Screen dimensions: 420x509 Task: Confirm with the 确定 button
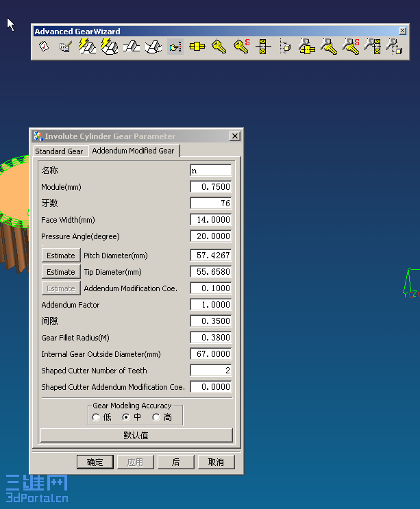click(95, 462)
